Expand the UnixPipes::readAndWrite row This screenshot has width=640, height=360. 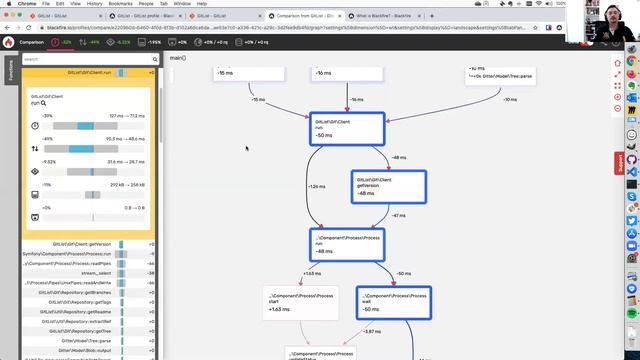coord(89,283)
